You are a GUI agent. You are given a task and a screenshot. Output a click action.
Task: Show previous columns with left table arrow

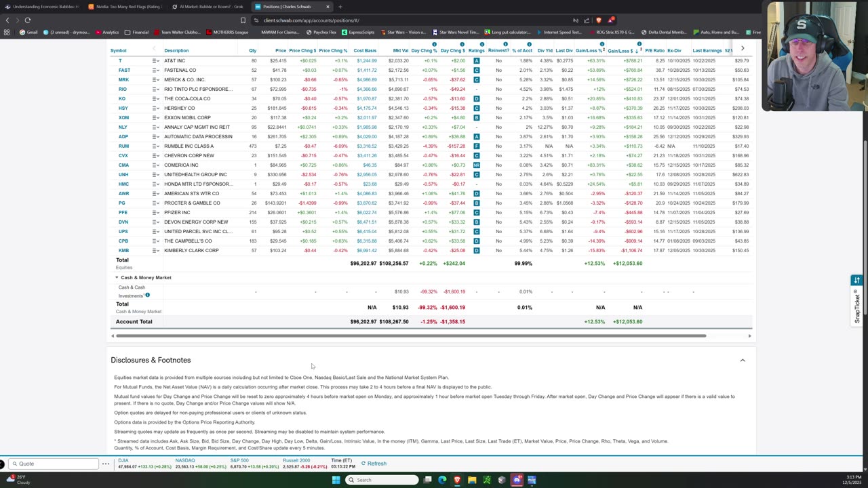click(x=154, y=48)
